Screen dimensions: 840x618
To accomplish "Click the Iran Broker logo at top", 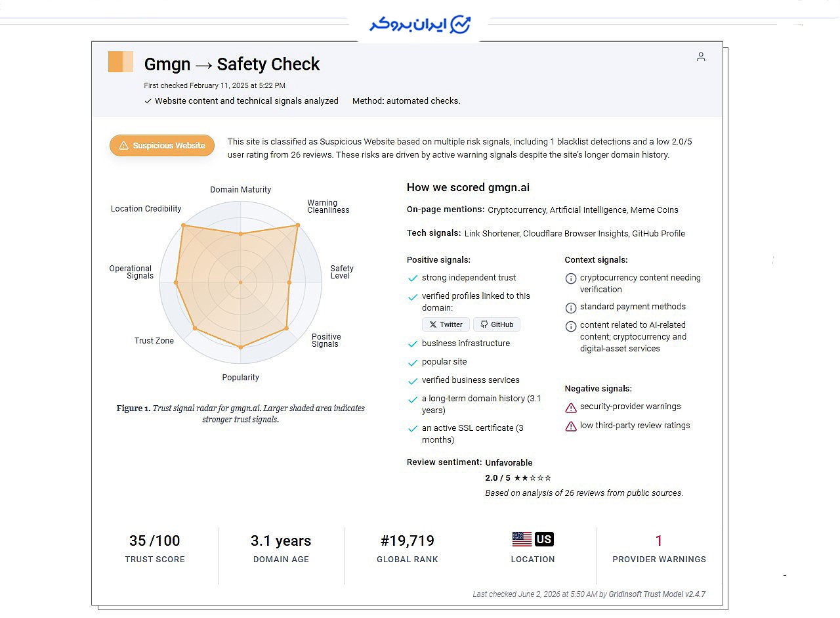I will point(420,24).
